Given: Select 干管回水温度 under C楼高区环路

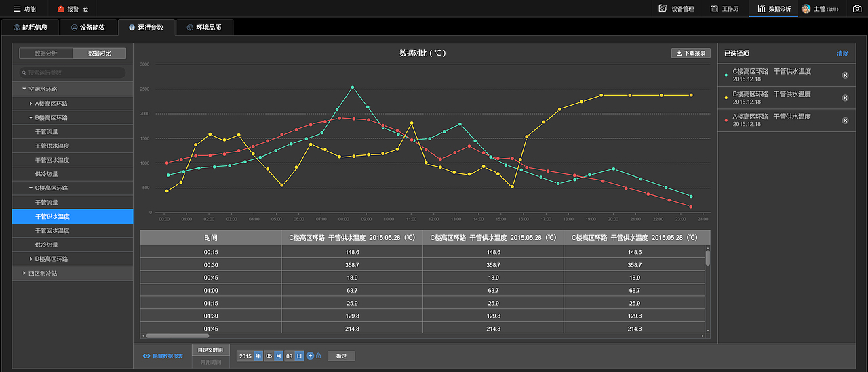Looking at the screenshot, I should pyautogui.click(x=73, y=231).
